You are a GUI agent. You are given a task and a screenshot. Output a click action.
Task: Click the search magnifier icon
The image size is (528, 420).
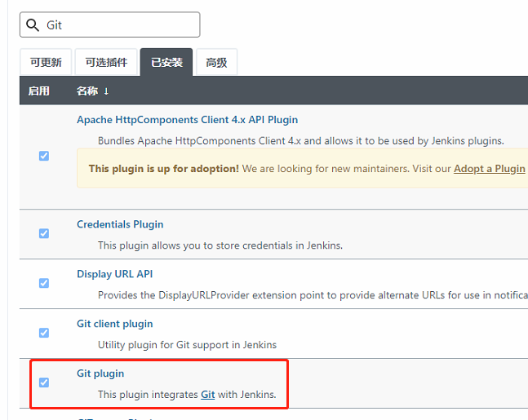coord(33,25)
